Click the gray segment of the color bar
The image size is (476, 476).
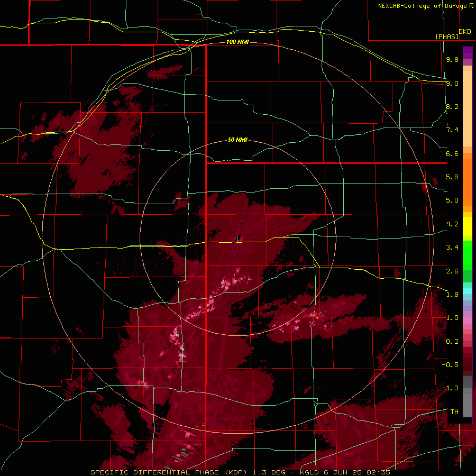pyautogui.click(x=467, y=397)
